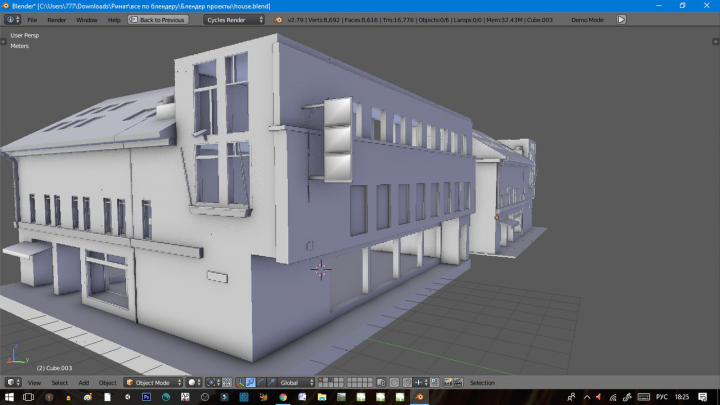This screenshot has width=720, height=405.
Task: Open the viewport shading sphere selector
Action: click(x=195, y=382)
